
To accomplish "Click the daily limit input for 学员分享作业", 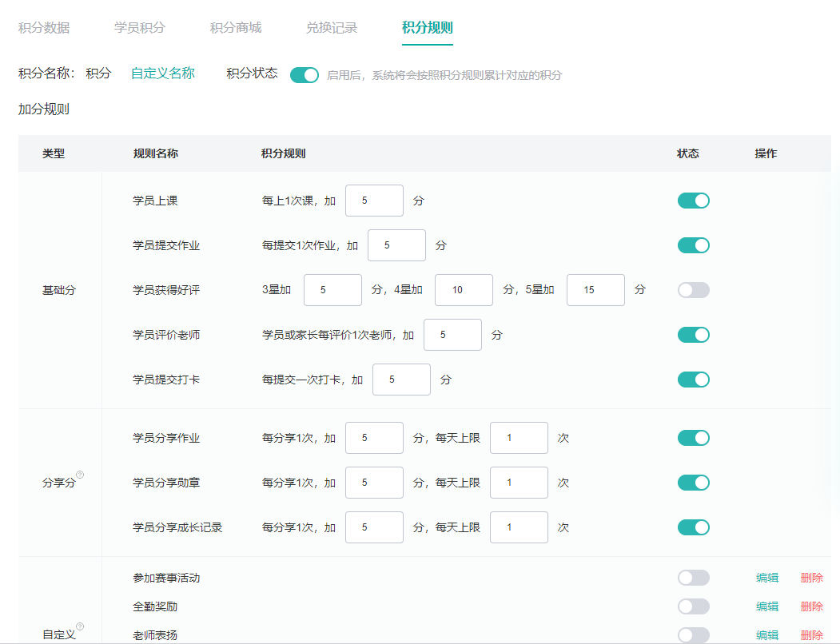I will pos(519,438).
